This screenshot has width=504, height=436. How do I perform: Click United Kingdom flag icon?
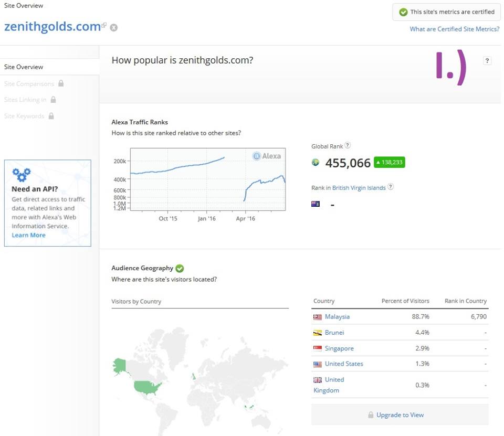tap(317, 380)
